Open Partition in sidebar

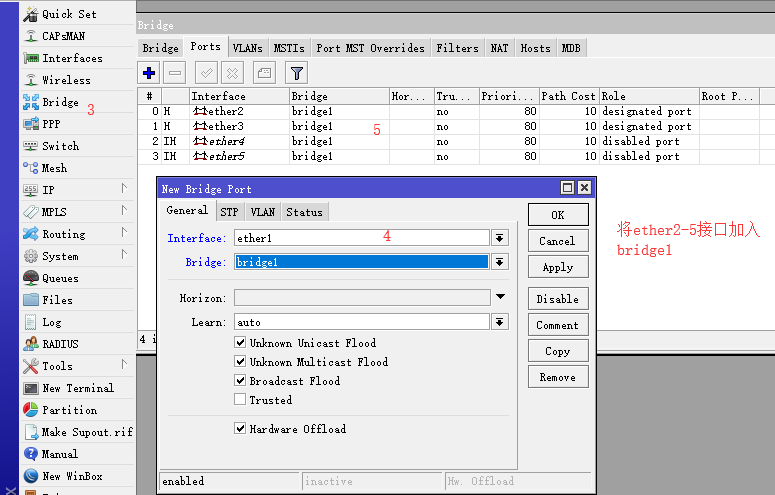[69, 410]
